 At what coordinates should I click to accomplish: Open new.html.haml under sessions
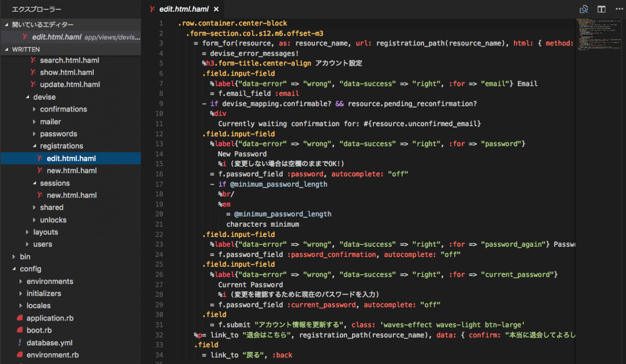[71, 195]
